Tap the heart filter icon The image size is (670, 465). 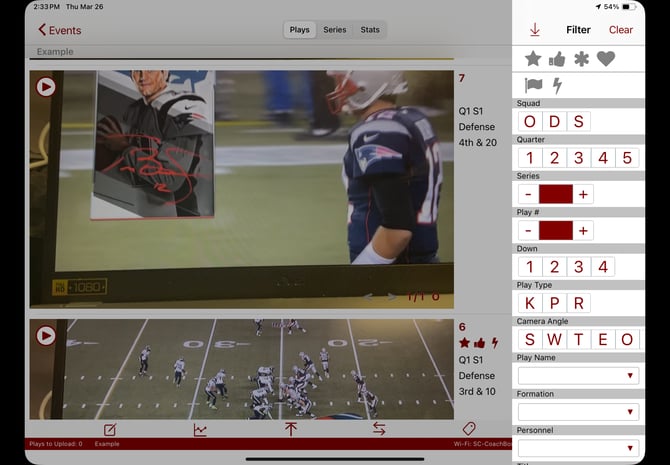606,59
